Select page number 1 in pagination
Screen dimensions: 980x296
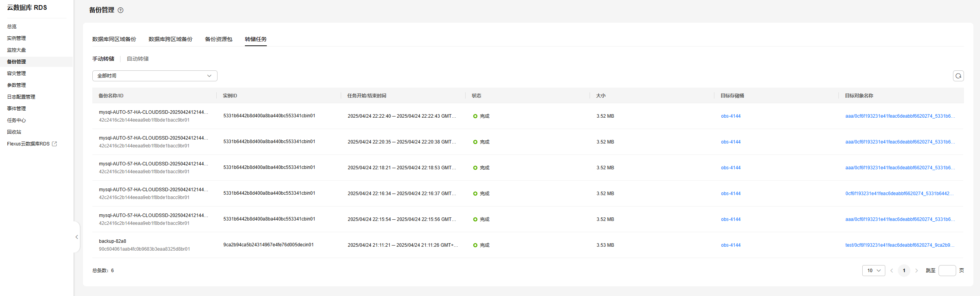click(904, 271)
